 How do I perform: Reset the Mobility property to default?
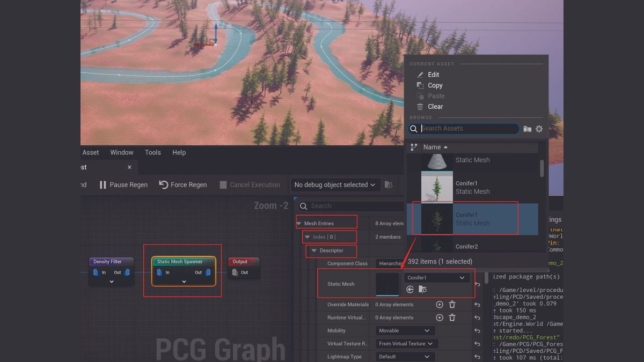click(477, 331)
